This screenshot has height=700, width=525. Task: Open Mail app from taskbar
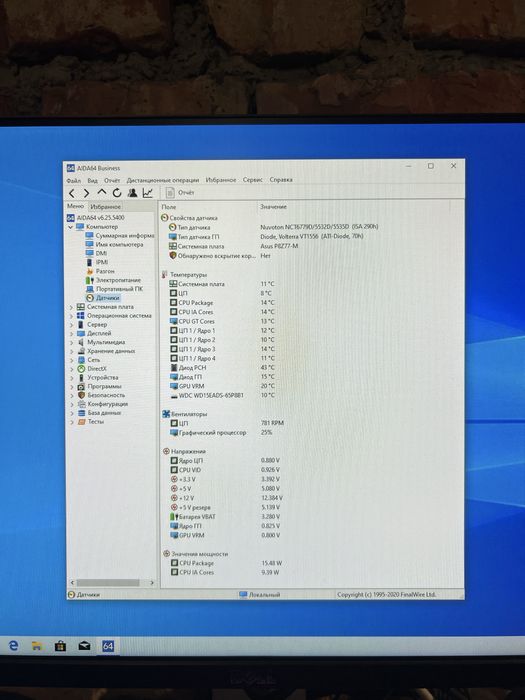(84, 646)
